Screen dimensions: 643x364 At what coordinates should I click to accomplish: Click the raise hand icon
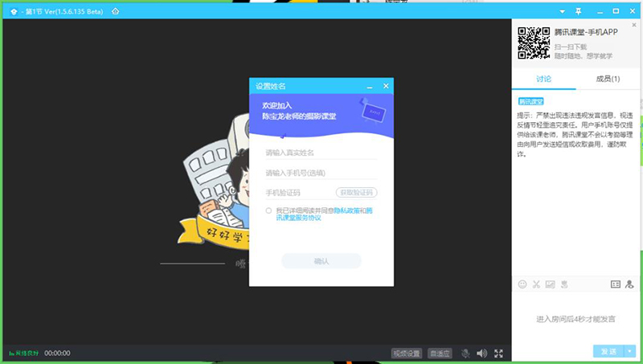click(x=564, y=284)
